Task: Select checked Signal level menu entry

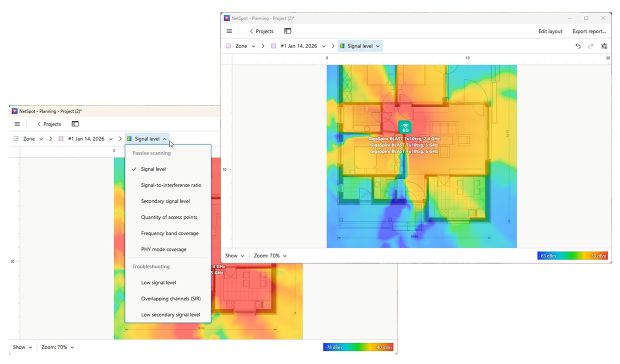Action: [168, 169]
